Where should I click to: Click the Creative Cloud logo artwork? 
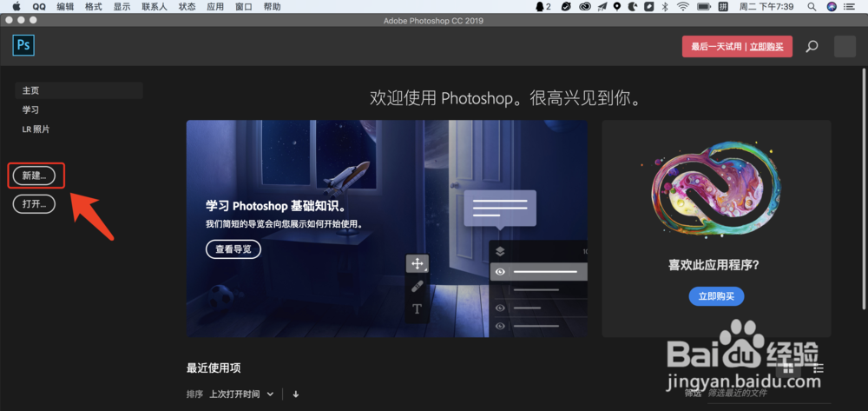point(717,189)
